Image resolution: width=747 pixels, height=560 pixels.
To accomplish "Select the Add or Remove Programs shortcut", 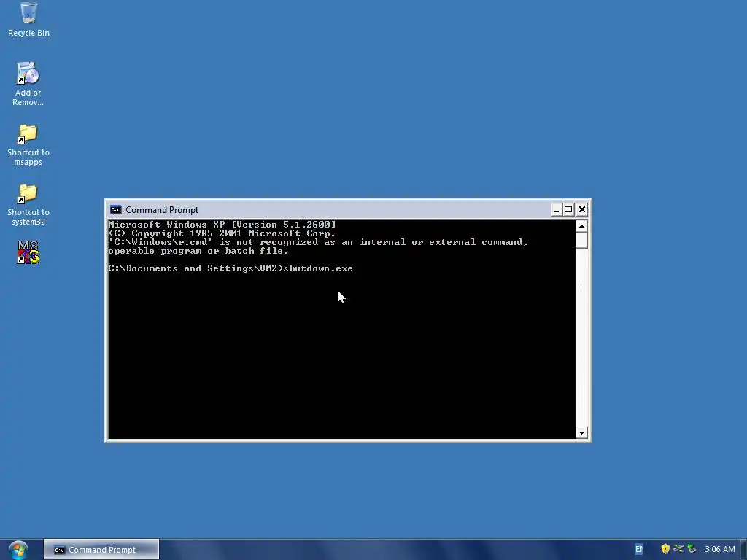I will [28, 83].
